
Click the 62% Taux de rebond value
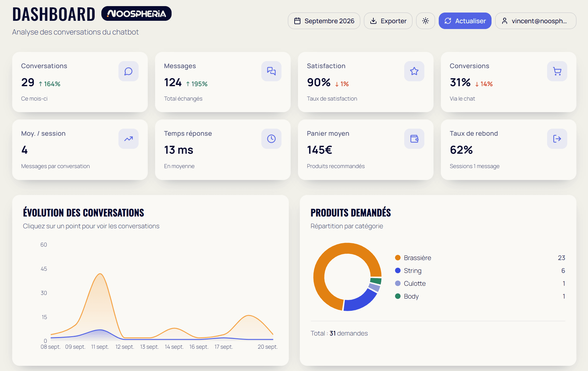coord(461,150)
